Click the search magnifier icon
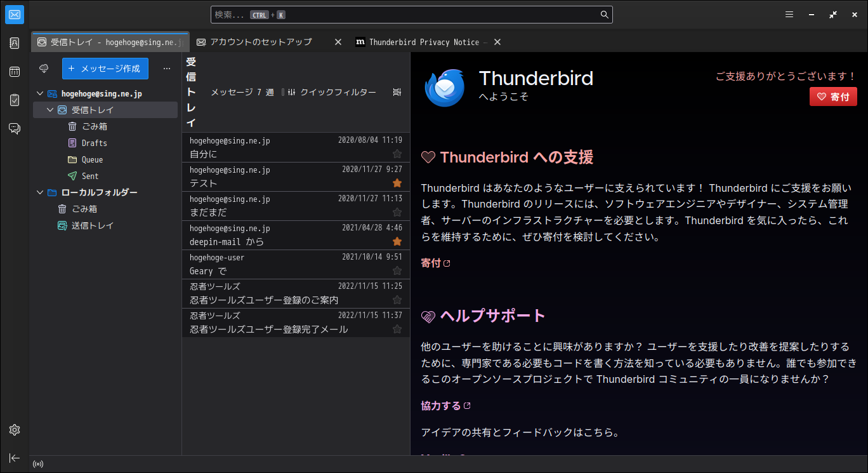Image resolution: width=868 pixels, height=473 pixels. click(605, 15)
